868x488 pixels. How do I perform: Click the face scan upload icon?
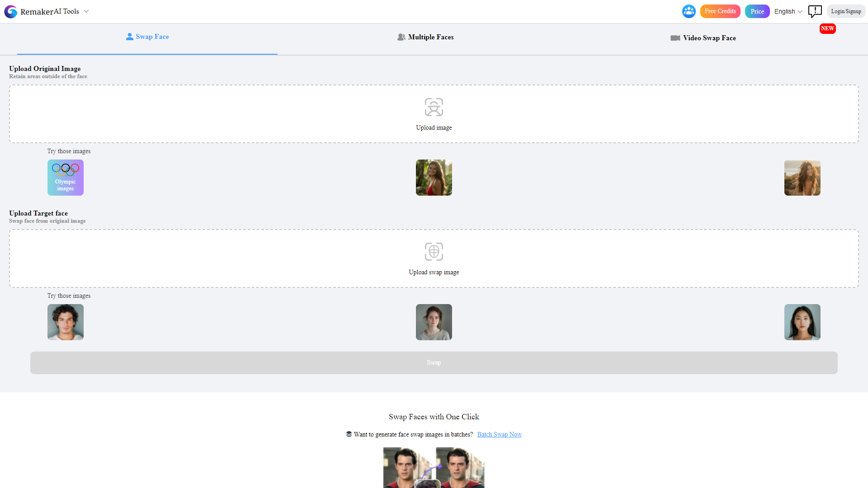point(434,107)
